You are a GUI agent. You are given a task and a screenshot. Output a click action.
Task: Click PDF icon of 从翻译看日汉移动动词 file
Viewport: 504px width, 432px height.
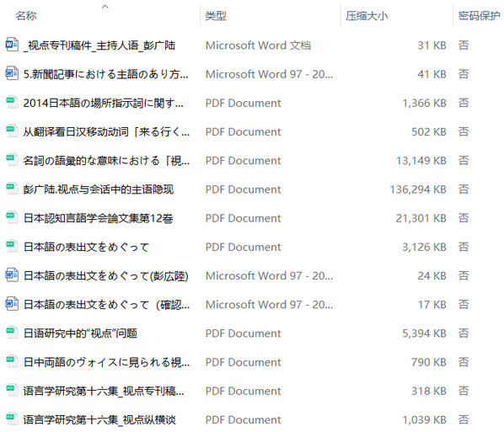pyautogui.click(x=12, y=131)
